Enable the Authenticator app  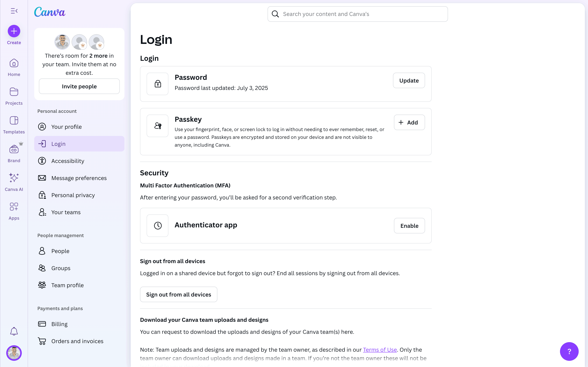coord(409,226)
